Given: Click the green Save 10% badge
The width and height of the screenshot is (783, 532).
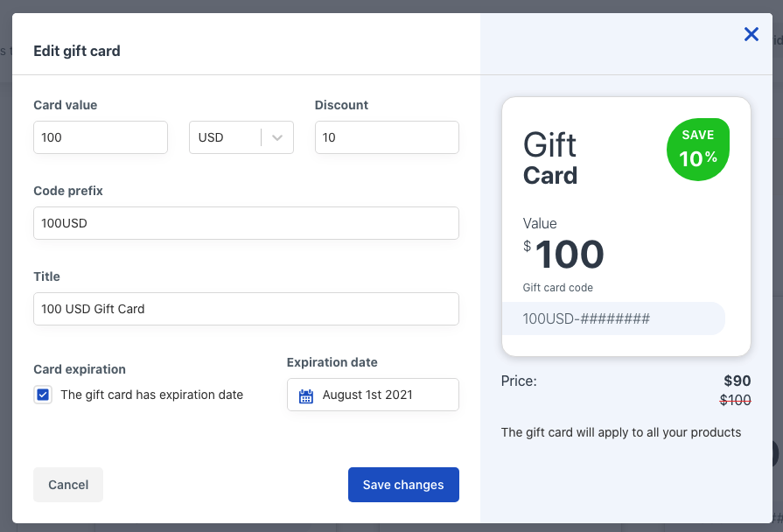Looking at the screenshot, I should pyautogui.click(x=698, y=150).
